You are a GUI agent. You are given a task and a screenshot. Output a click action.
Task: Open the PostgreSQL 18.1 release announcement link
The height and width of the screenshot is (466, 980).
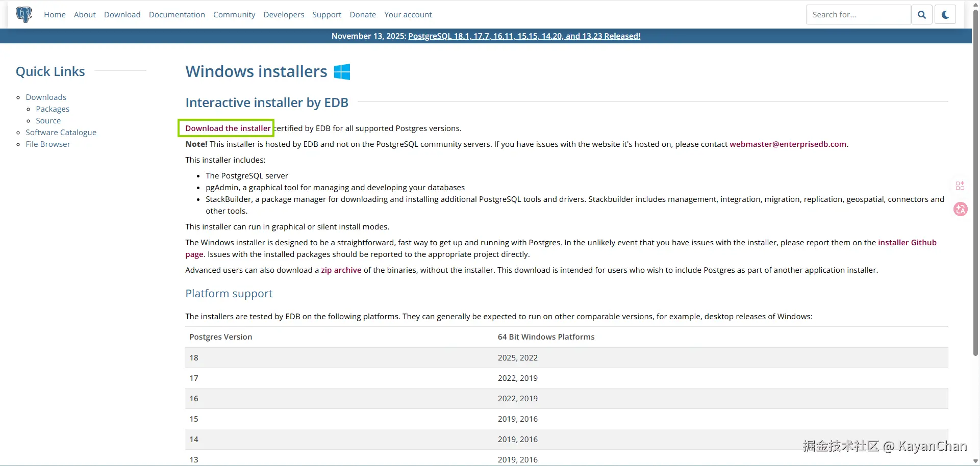pyautogui.click(x=524, y=36)
